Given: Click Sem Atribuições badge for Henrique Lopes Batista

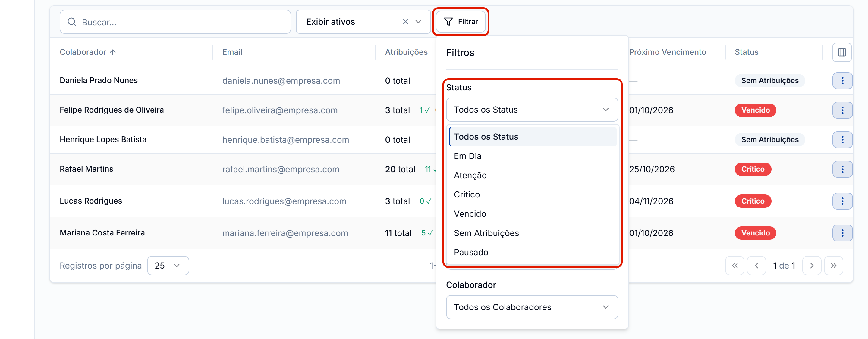Looking at the screenshot, I should click(x=770, y=140).
